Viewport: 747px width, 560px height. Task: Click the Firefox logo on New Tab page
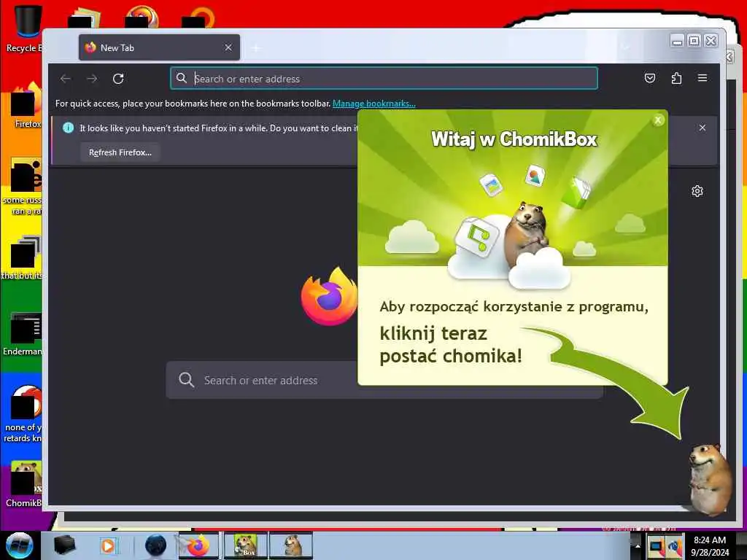pyautogui.click(x=329, y=296)
